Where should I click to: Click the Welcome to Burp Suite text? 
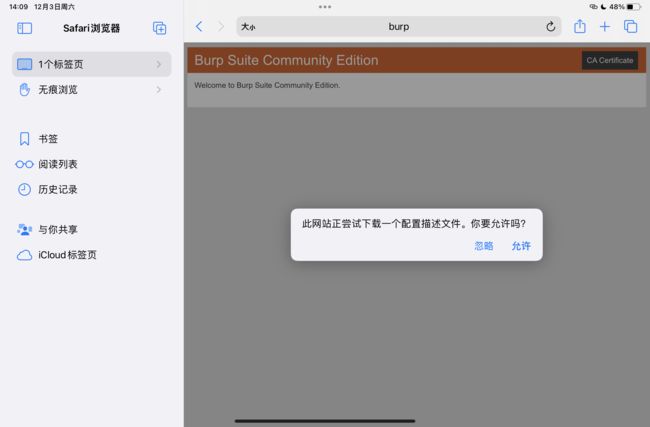click(x=267, y=85)
